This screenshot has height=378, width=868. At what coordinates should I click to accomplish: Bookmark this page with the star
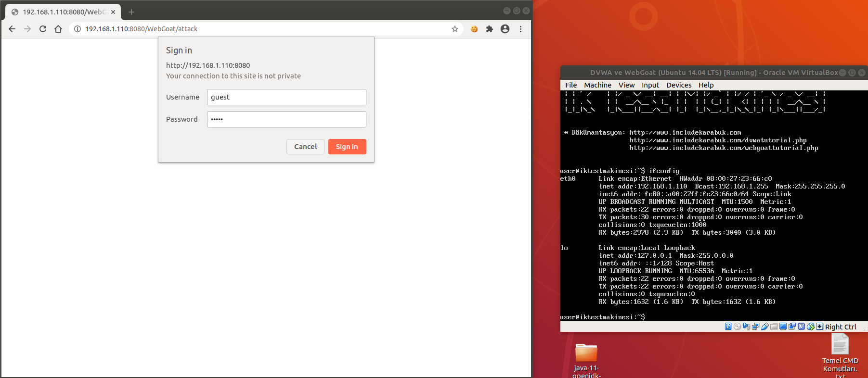(455, 29)
